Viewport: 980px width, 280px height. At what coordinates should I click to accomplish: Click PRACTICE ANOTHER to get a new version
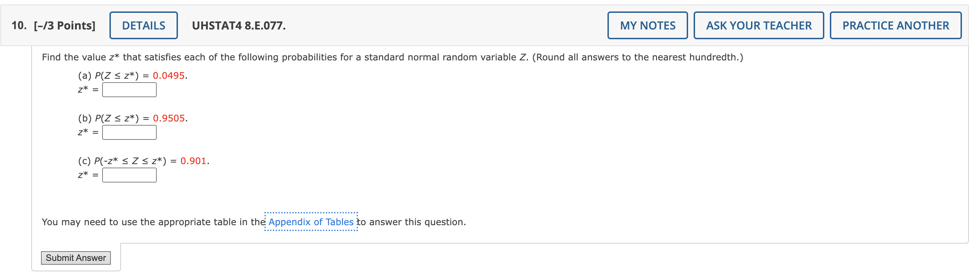896,25
